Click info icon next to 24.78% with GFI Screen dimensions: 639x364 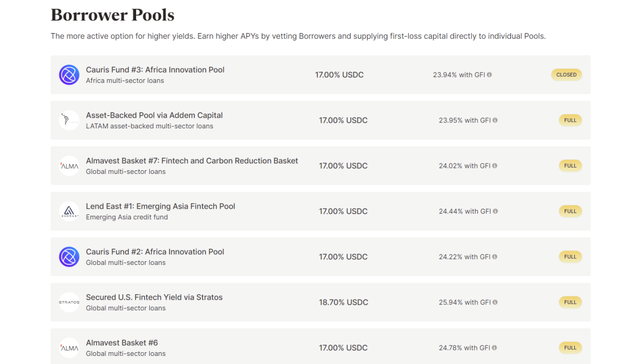(x=494, y=348)
